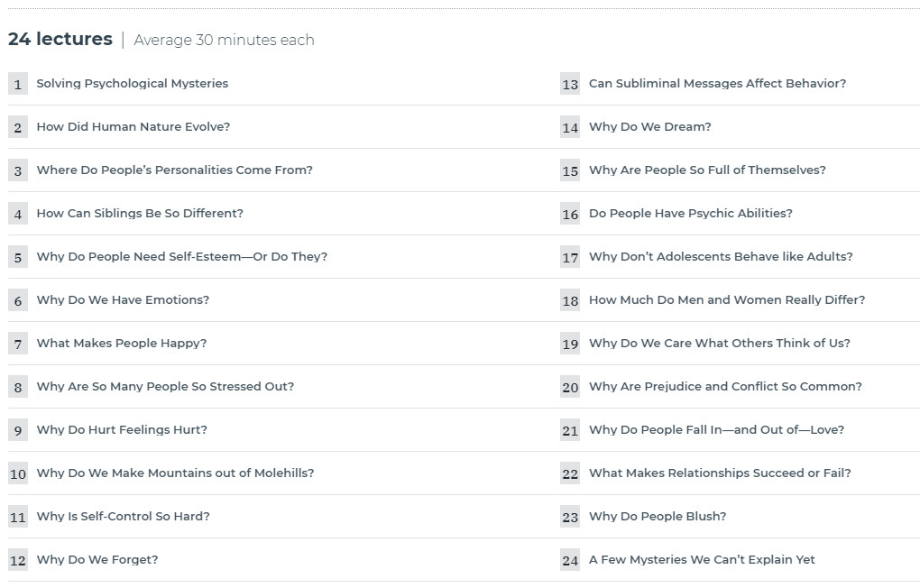Viewport: 920px width, 588px height.
Task: Select 'Why Do We Have Emotions?' lecture
Action: pos(123,300)
